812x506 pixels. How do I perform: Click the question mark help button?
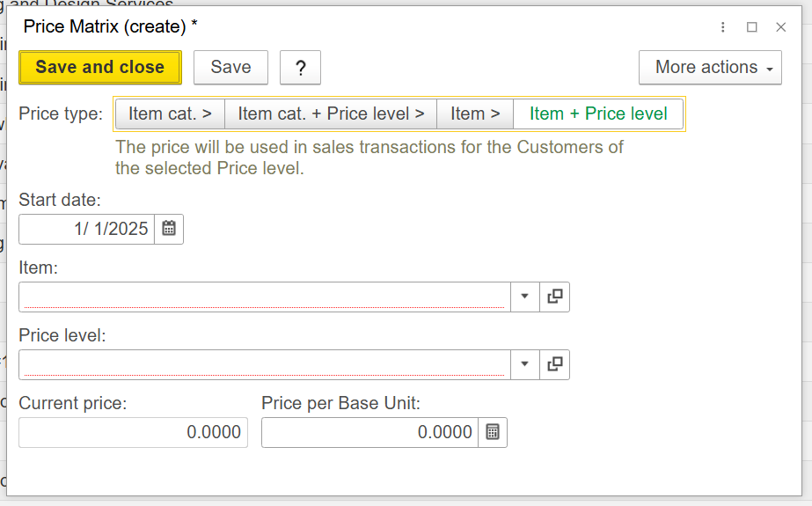tap(300, 68)
